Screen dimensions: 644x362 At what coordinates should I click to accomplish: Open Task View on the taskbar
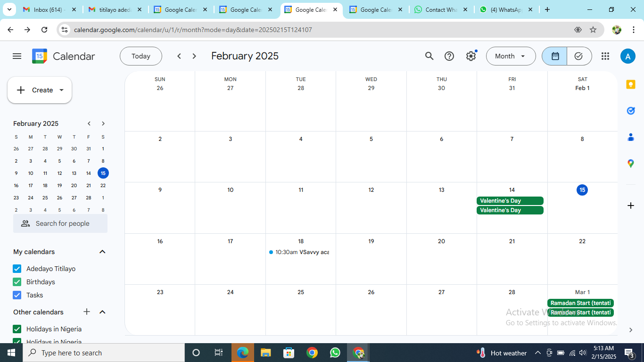(x=219, y=353)
